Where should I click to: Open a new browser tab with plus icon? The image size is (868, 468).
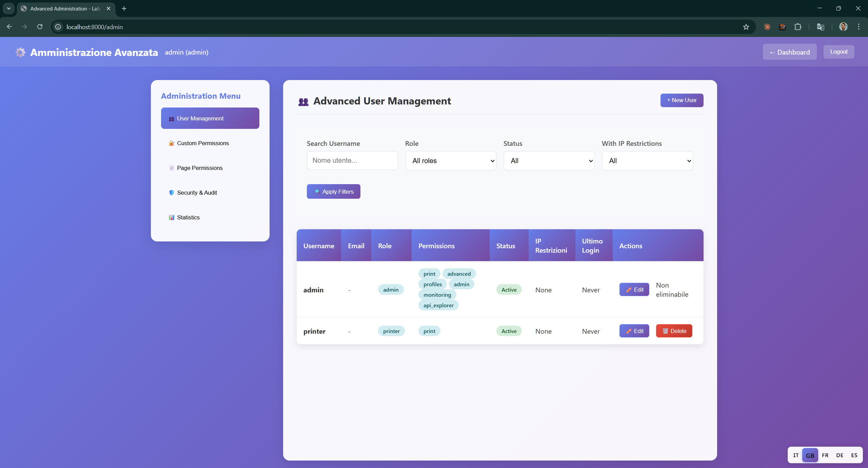click(124, 8)
